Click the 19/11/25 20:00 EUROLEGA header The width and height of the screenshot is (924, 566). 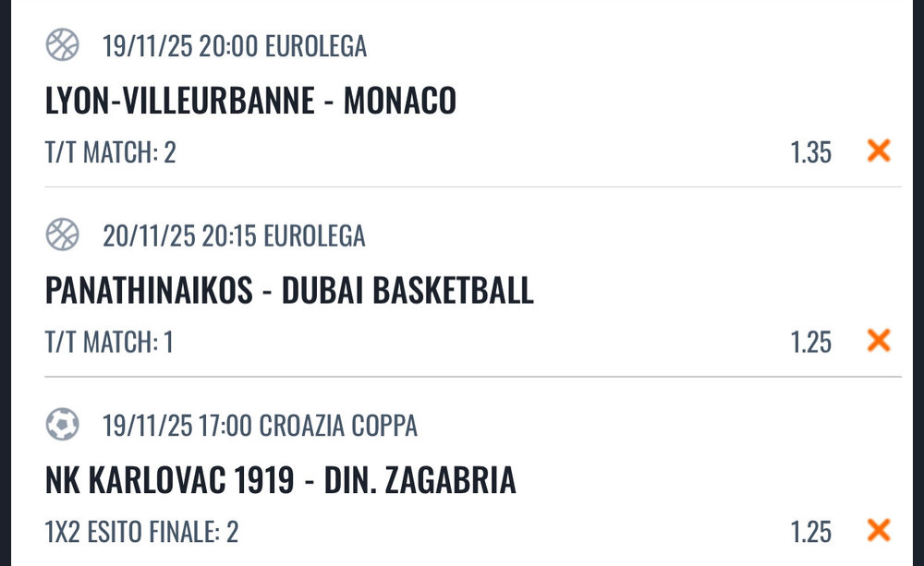point(235,45)
